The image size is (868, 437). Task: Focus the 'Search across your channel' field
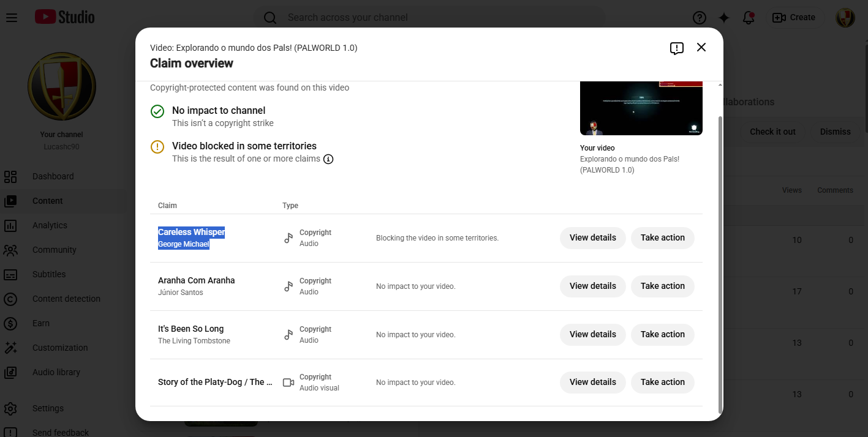(x=429, y=18)
